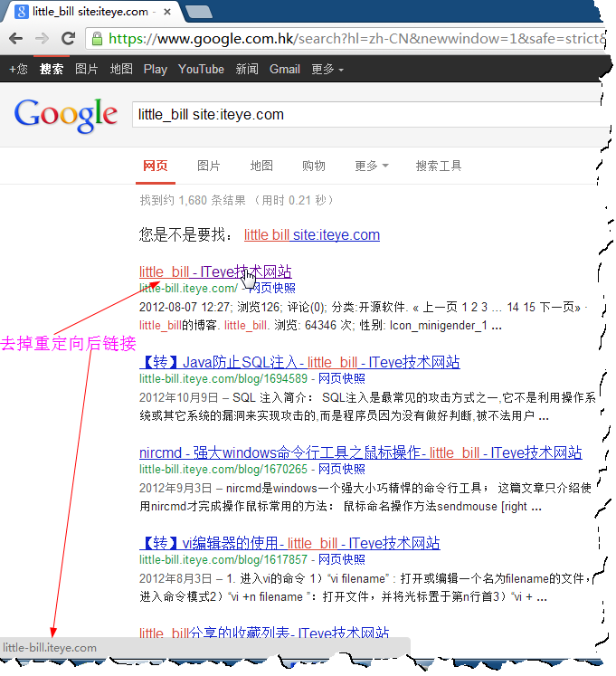Open result 【转】vi编辑器的使用
Viewport: 616px width, 676px height.
289,543
